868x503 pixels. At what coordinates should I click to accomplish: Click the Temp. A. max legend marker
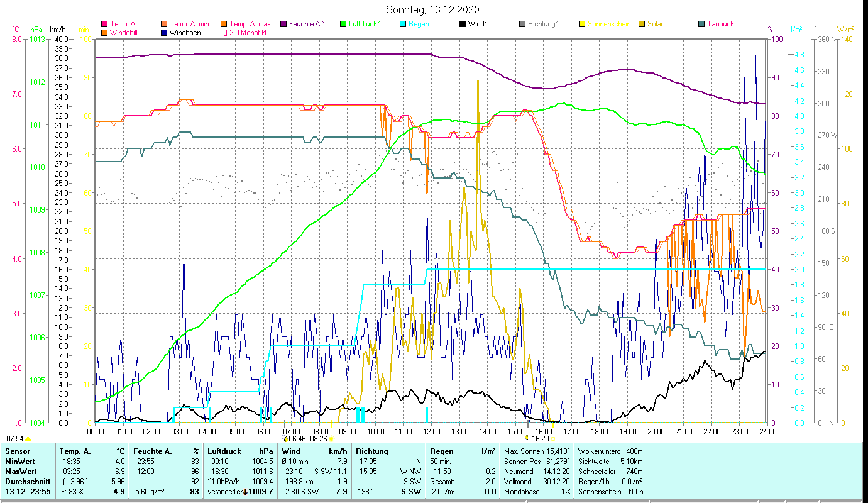click(x=224, y=24)
